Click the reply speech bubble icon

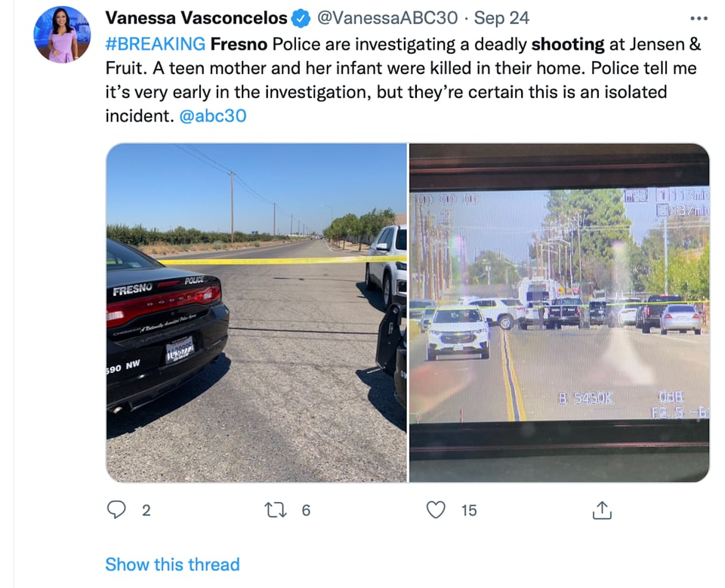(x=116, y=510)
